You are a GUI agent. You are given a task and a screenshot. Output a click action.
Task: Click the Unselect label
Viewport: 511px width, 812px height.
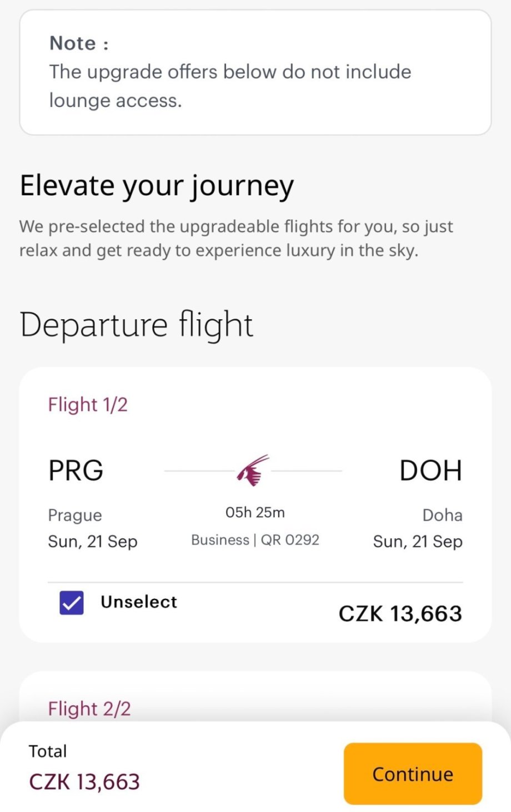point(139,602)
